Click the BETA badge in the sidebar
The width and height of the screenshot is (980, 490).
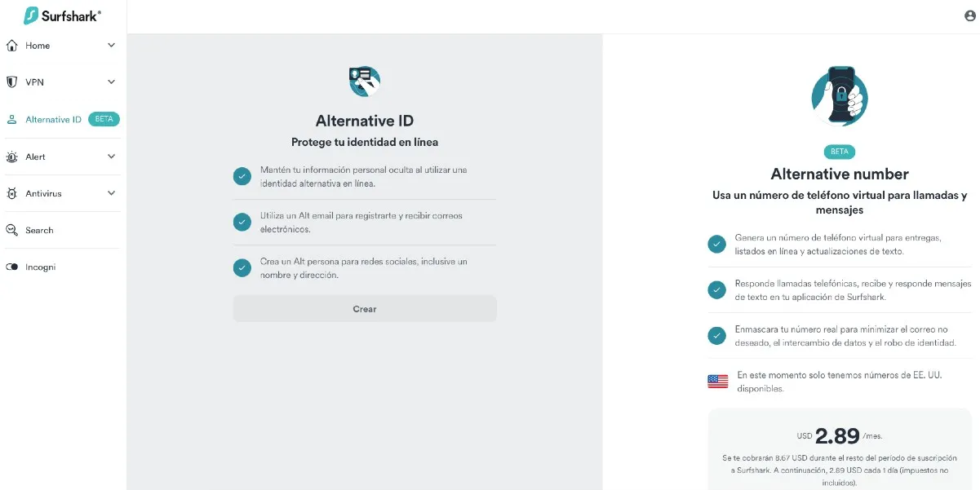[104, 119]
